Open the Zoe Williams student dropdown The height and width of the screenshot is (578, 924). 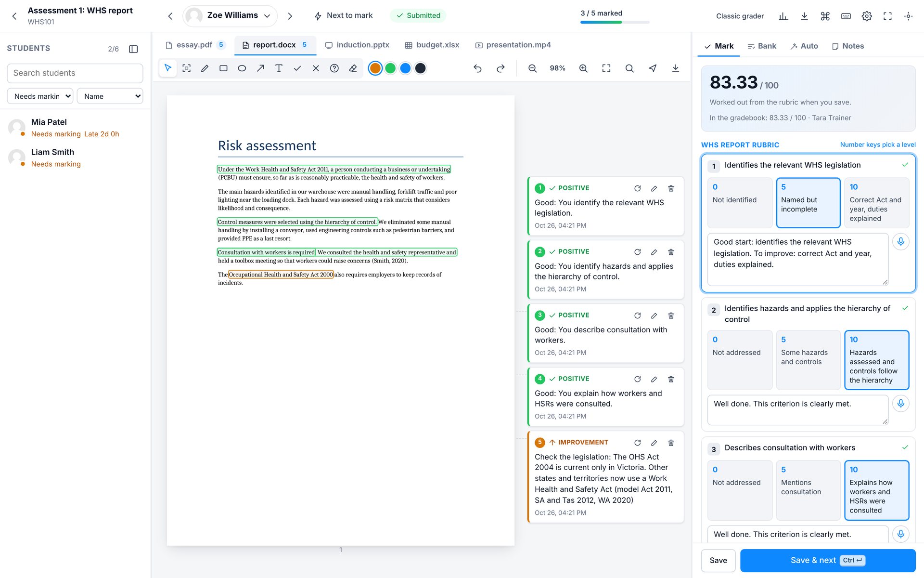point(230,16)
